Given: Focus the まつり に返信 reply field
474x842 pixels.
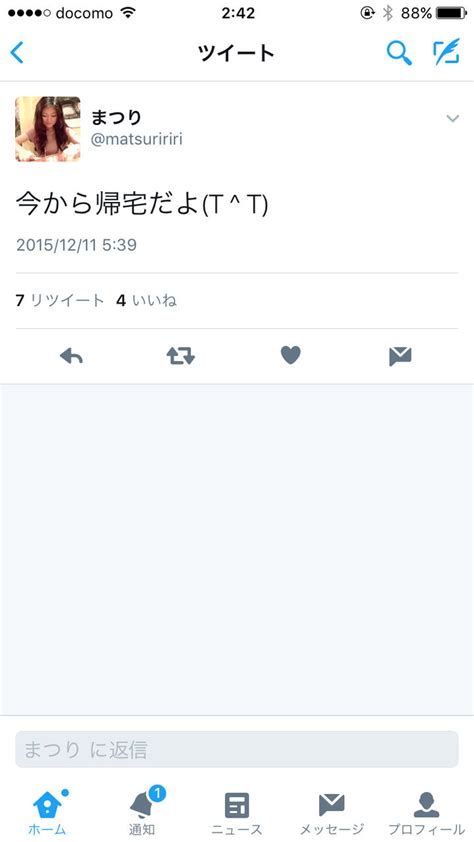Looking at the screenshot, I should [x=237, y=749].
